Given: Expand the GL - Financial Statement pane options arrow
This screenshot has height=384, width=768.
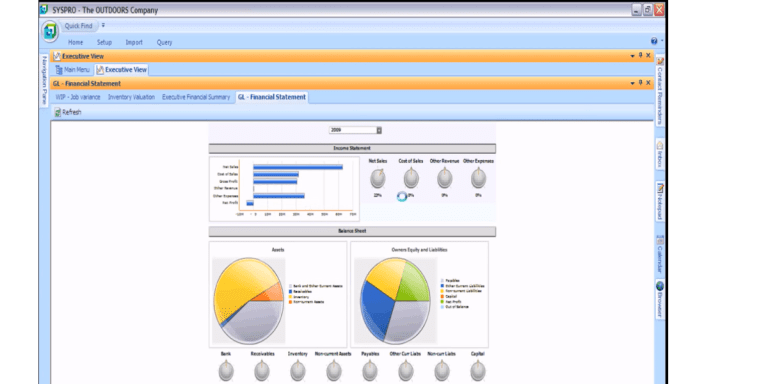Looking at the screenshot, I should pyautogui.click(x=632, y=83).
